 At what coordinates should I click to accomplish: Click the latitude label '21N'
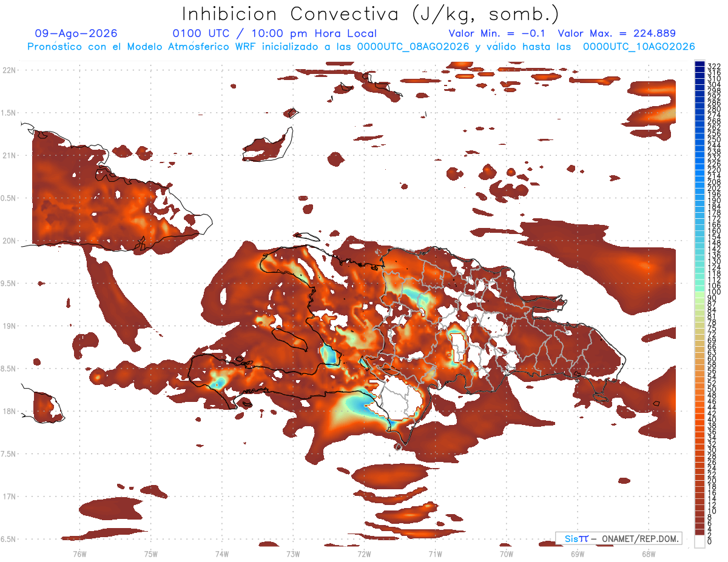pos(8,155)
